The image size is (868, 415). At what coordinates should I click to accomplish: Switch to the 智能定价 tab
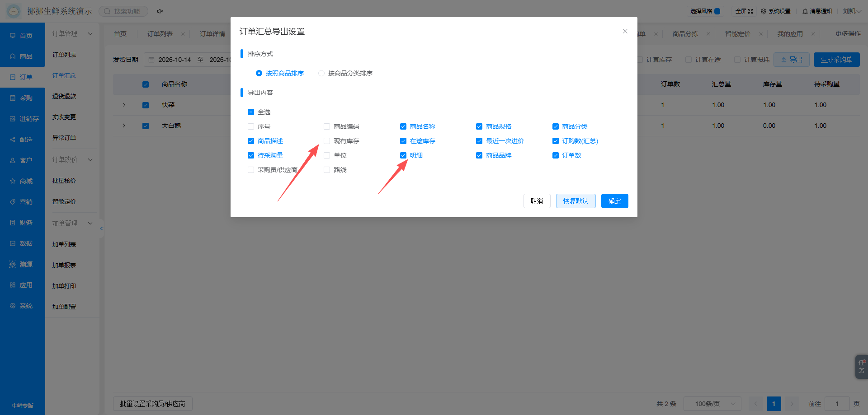[x=737, y=34]
